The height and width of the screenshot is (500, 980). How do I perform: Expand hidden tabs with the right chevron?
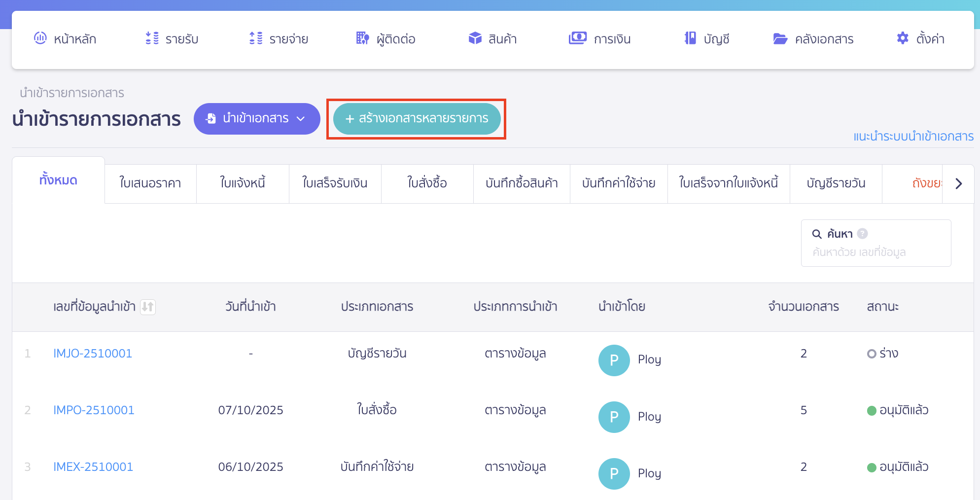click(959, 183)
